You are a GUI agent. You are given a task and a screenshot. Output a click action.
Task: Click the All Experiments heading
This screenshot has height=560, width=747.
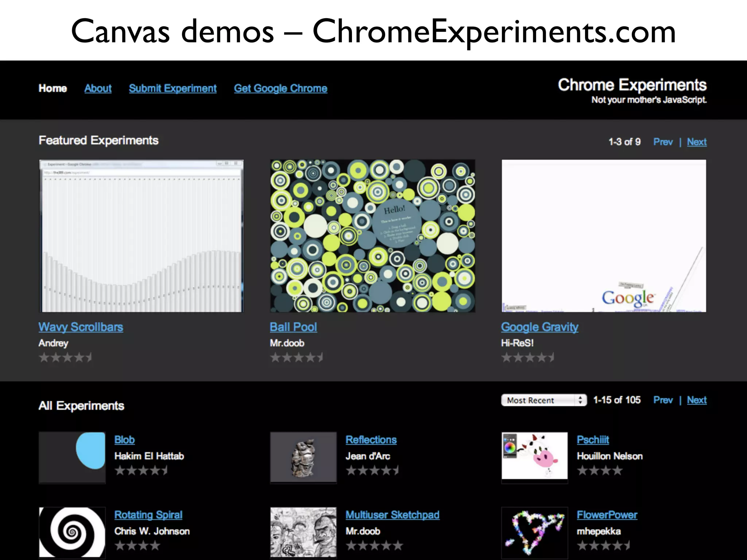coord(81,406)
